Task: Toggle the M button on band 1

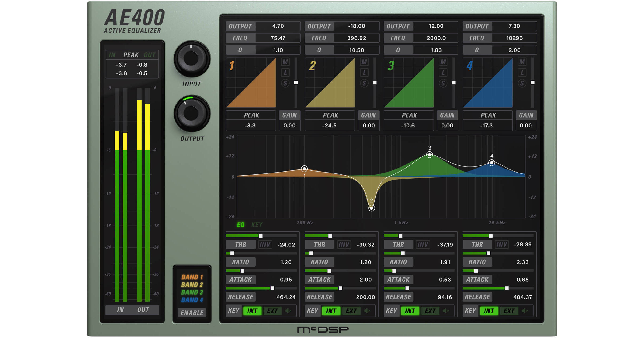Action: pos(285,62)
